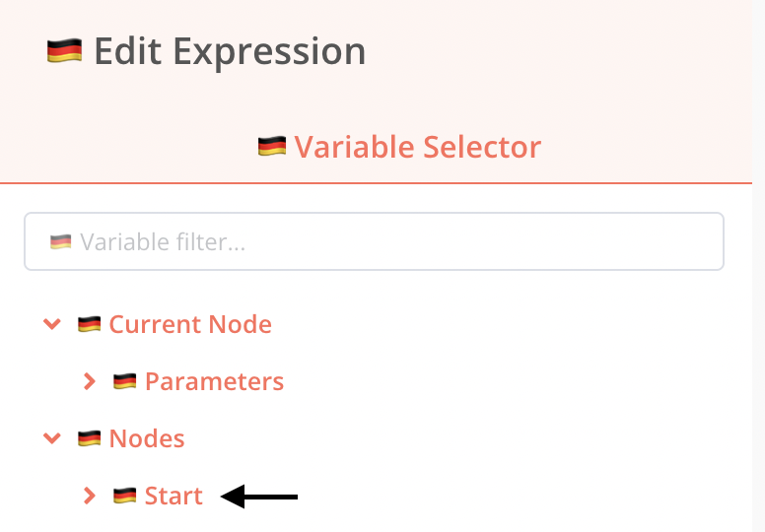The height and width of the screenshot is (532, 765).
Task: Collapse the Current Node section chevron
Action: point(52,324)
